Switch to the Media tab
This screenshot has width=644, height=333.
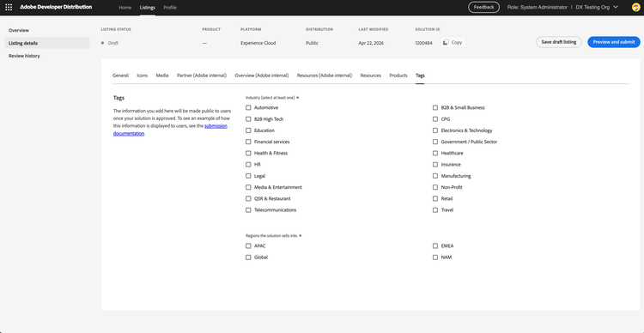pyautogui.click(x=162, y=76)
